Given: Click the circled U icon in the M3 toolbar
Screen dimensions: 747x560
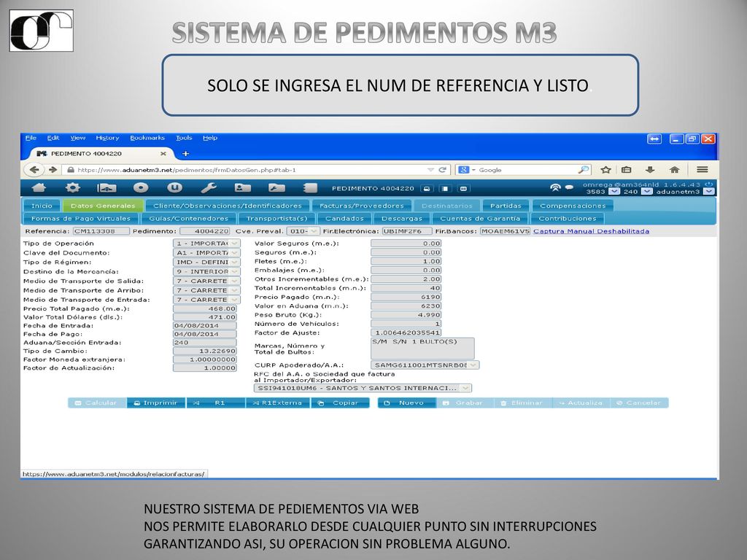Looking at the screenshot, I should point(174,187).
